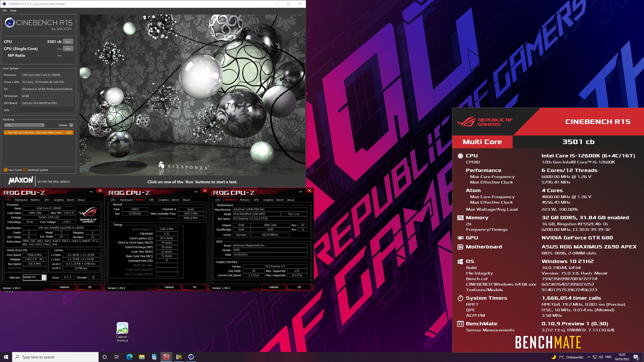Viewport: 644px width, 362px height.
Task: Click Validate in the Mainboard CPU-Z window
Action: click(x=274, y=287)
